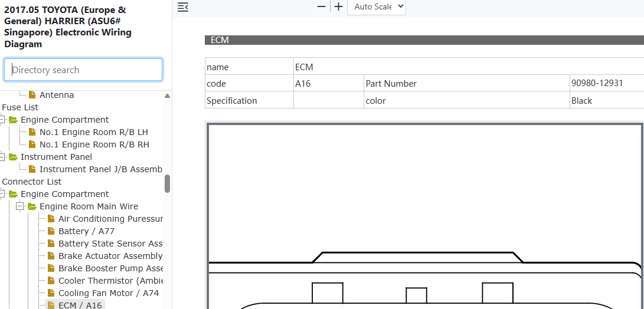Click the ECM connector diagram image
Image resolution: width=644 pixels, height=309 pixels.
(x=425, y=215)
